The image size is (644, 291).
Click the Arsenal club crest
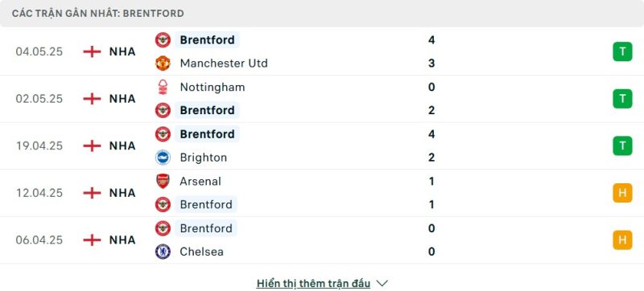click(x=163, y=181)
